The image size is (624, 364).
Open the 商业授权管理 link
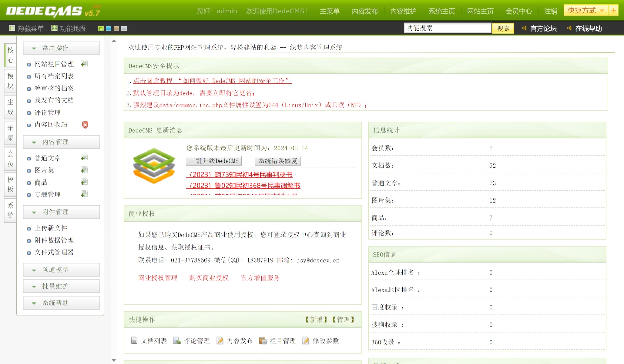coord(158,278)
